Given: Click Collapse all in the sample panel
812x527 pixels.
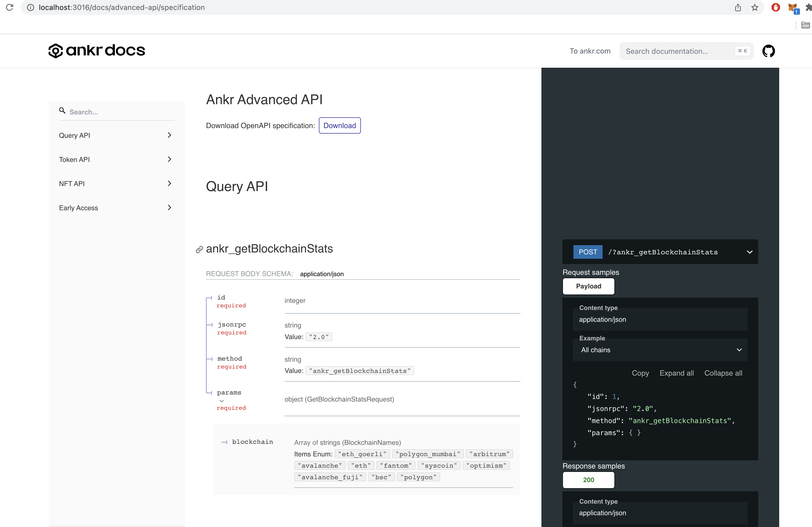Looking at the screenshot, I should [723, 373].
